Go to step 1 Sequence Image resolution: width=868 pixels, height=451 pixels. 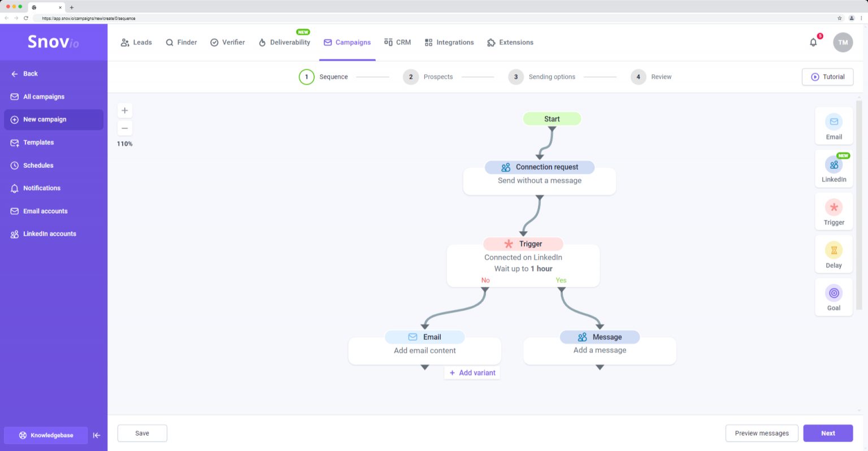(x=323, y=77)
